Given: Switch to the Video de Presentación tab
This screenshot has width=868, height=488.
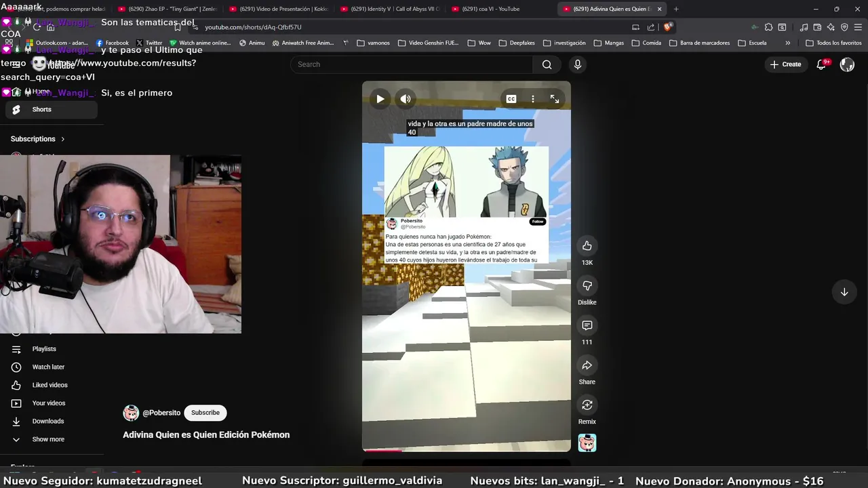Looking at the screenshot, I should click(278, 9).
